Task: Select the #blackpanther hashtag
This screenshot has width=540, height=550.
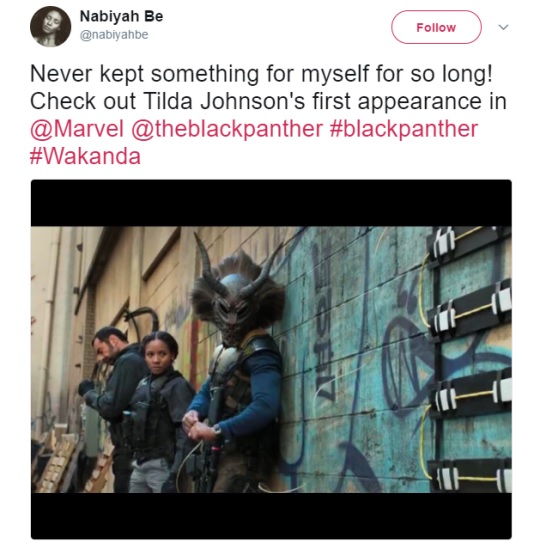Action: [404, 129]
